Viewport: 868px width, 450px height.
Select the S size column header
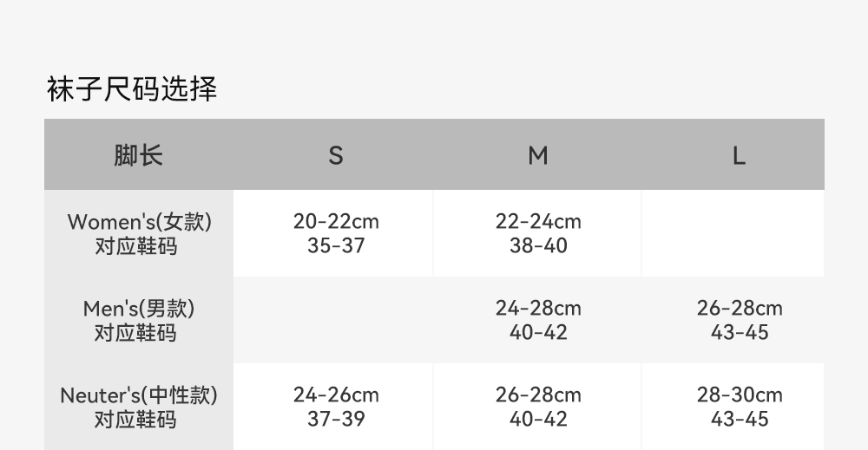click(x=335, y=156)
